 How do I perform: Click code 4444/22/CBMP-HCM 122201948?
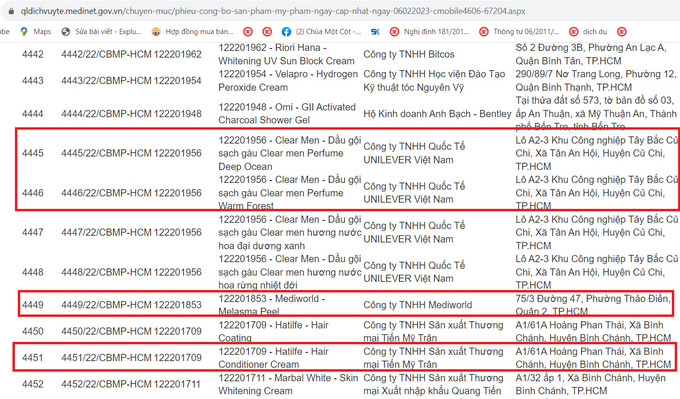[131, 114]
